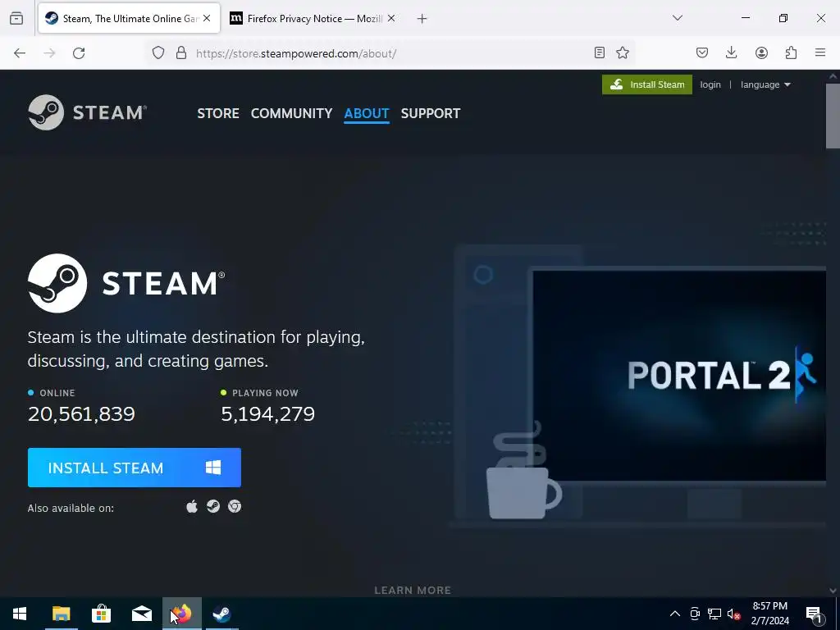Open COMMUNITY menu item
The height and width of the screenshot is (630, 840).
coord(291,113)
